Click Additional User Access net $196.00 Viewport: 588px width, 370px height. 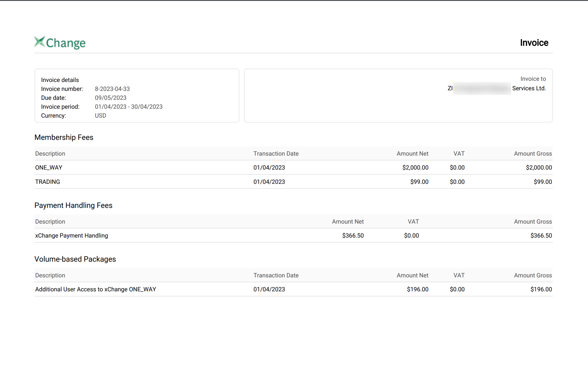(x=418, y=289)
